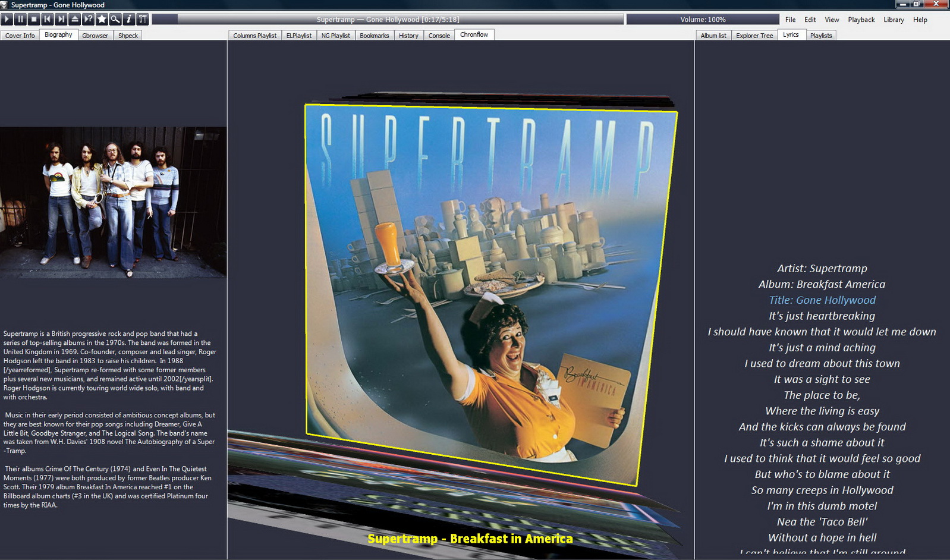Click the biography paragraph starting 'Supertramp is a British'
Image resolution: width=950 pixels, height=560 pixels.
pyautogui.click(x=110, y=366)
